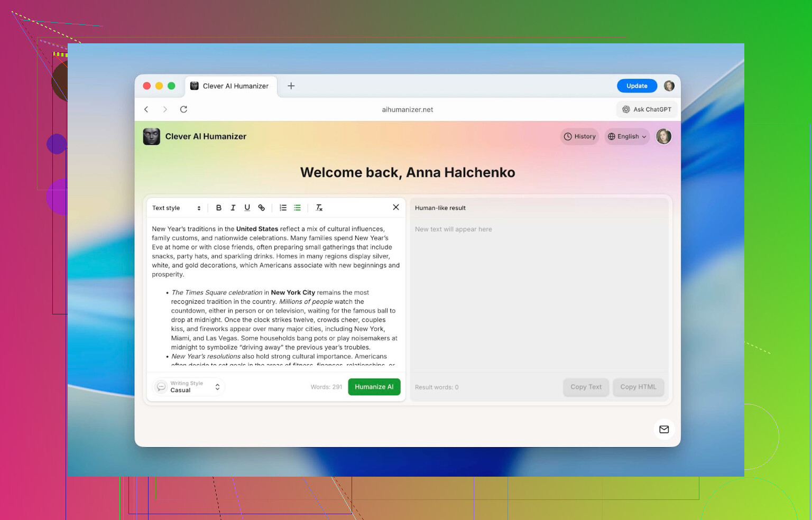This screenshot has height=520, width=812.
Task: Toggle italic formatting in editor toolbar
Action: click(x=233, y=208)
